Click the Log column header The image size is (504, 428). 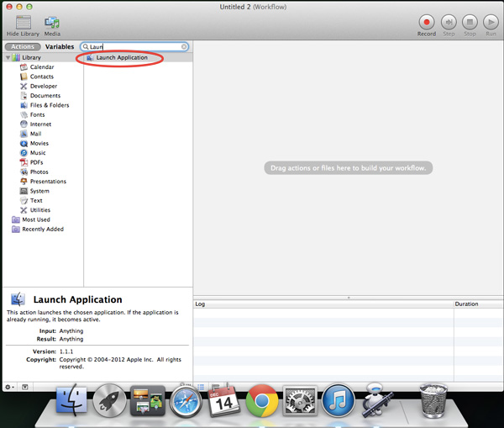click(323, 304)
